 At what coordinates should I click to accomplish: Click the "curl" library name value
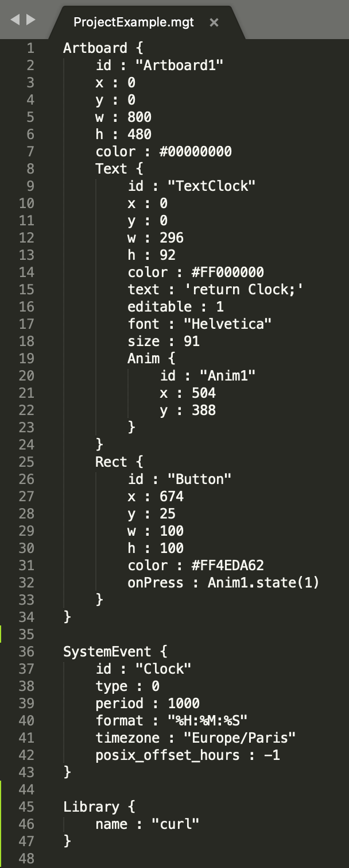pos(176,824)
